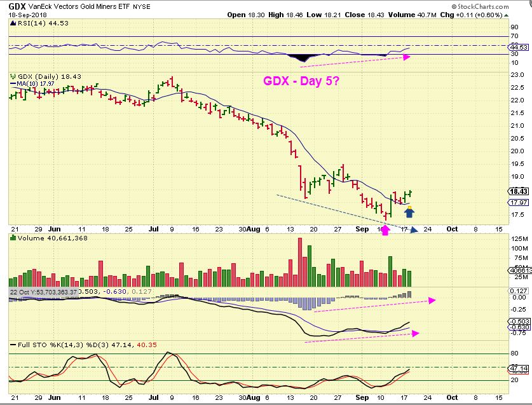Click the High 18.46 value
Screen dimensions: 532x405
[x=285, y=15]
